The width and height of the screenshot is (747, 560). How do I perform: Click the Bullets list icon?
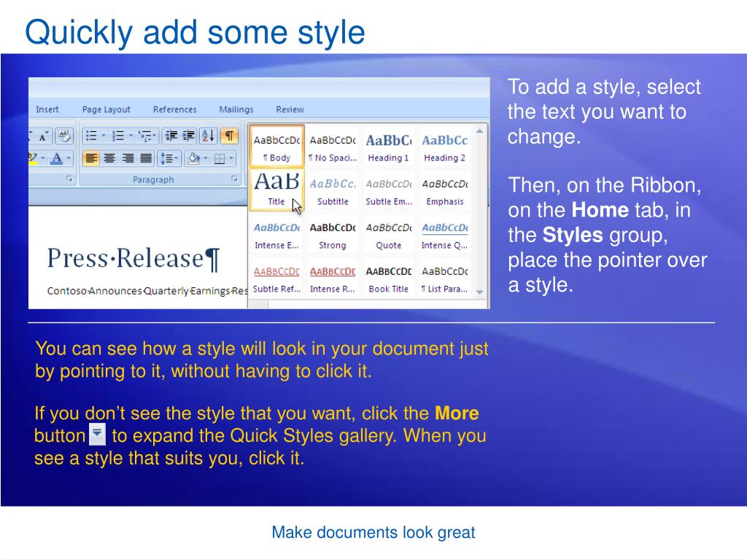click(90, 136)
